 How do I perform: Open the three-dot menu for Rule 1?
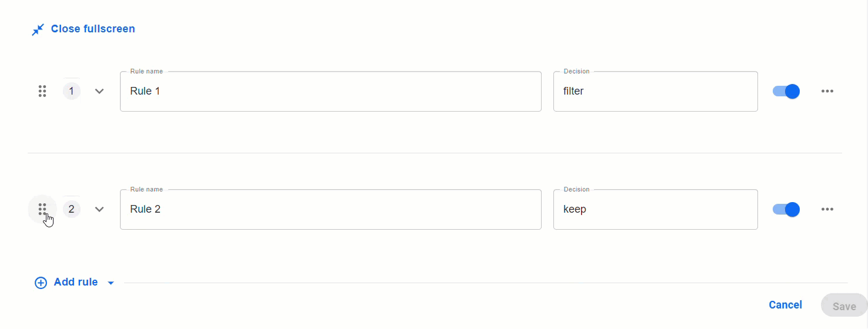827,91
